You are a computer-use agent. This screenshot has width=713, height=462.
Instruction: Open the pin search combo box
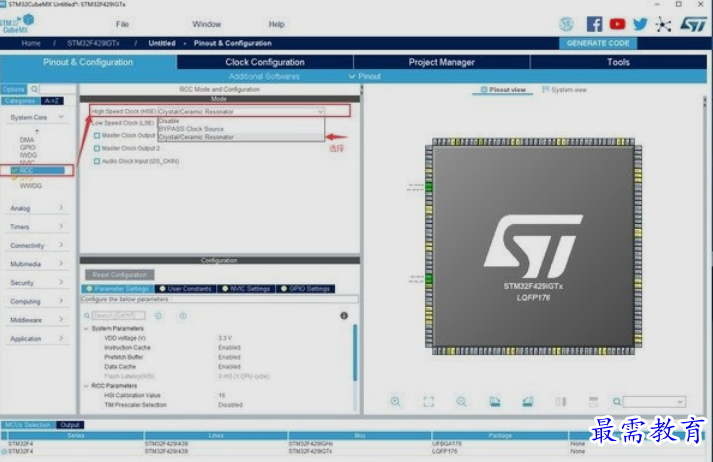point(654,402)
